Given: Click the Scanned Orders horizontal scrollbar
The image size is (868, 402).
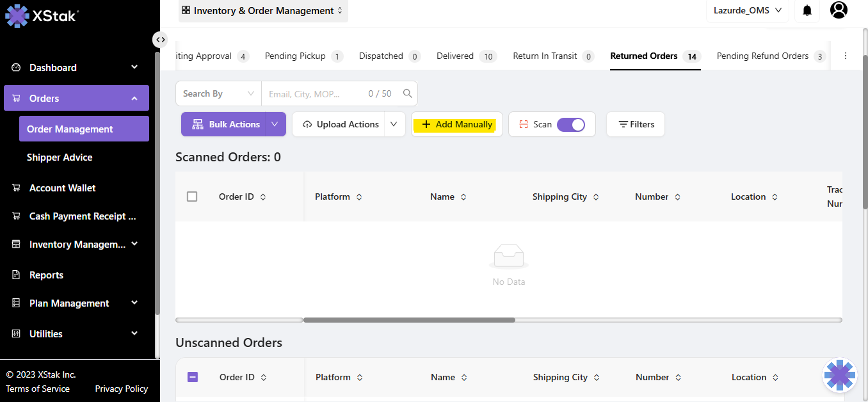Looking at the screenshot, I should (409, 320).
